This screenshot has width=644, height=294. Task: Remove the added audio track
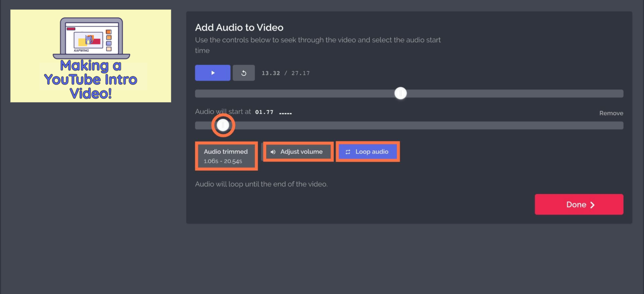point(611,113)
